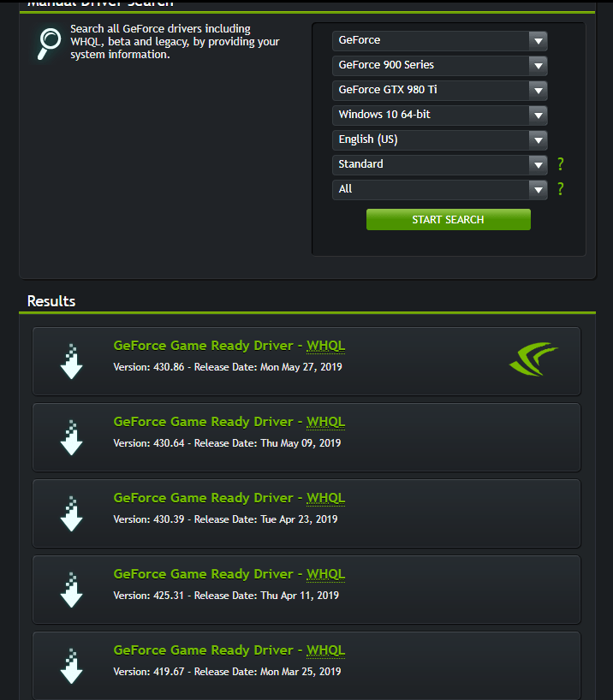The height and width of the screenshot is (700, 613).
Task: Open Game Ready Driver link for version 425.31
Action: [x=229, y=574]
